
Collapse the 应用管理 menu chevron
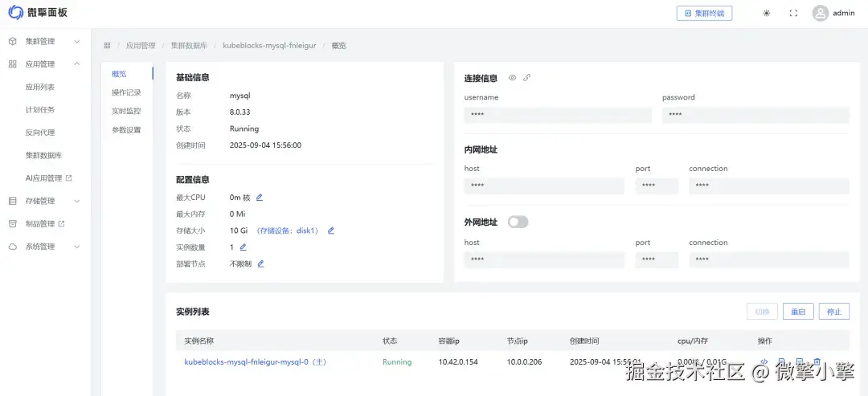(x=77, y=64)
